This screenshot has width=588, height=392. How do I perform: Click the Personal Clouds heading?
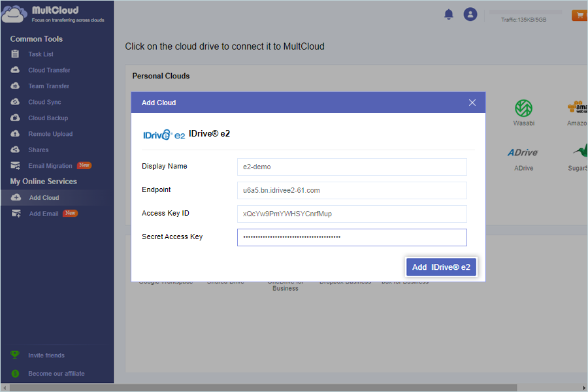tap(161, 76)
